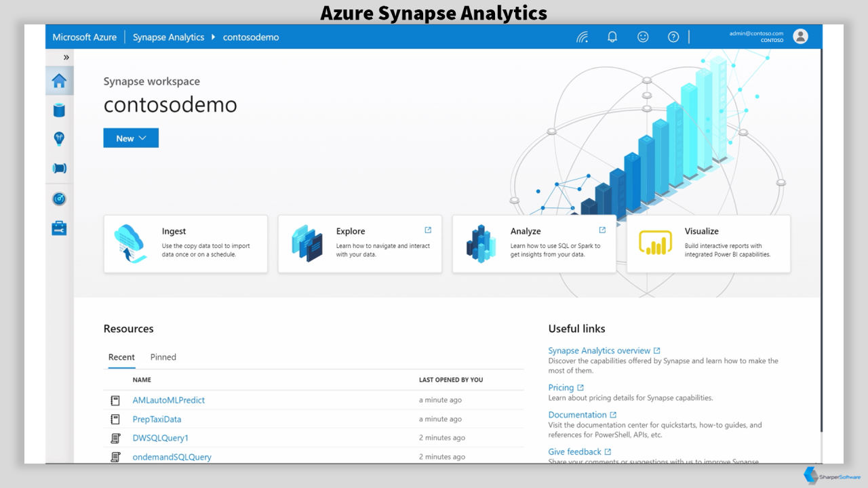Screen dimensions: 868x488
Task: Click Microsoft Azure in header
Action: coord(85,37)
